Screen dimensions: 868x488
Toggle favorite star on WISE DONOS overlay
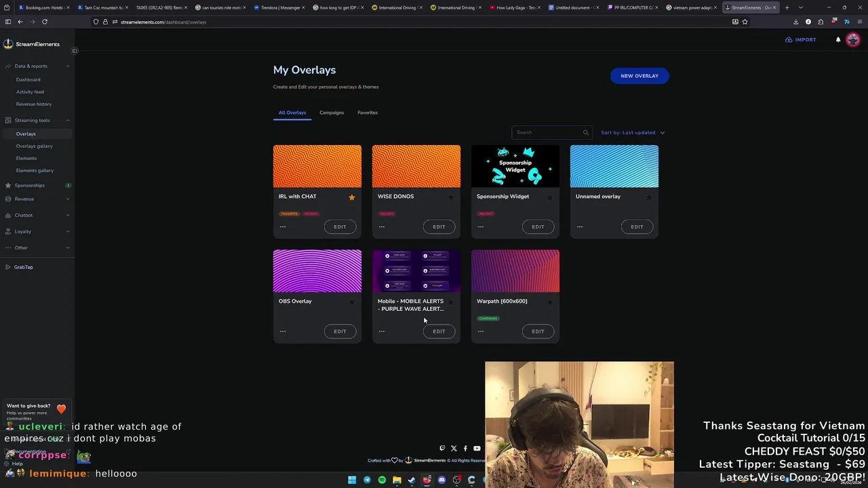pos(450,197)
